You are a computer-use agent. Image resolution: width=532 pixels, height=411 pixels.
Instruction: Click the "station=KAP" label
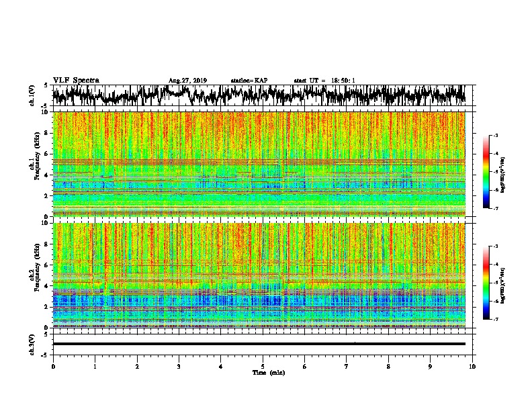(x=249, y=81)
